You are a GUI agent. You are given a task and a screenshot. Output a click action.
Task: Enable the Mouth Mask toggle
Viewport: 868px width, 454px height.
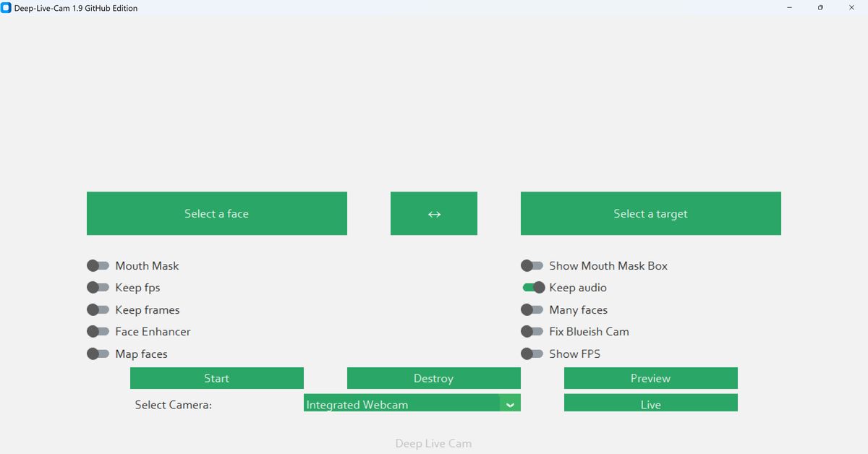98,266
